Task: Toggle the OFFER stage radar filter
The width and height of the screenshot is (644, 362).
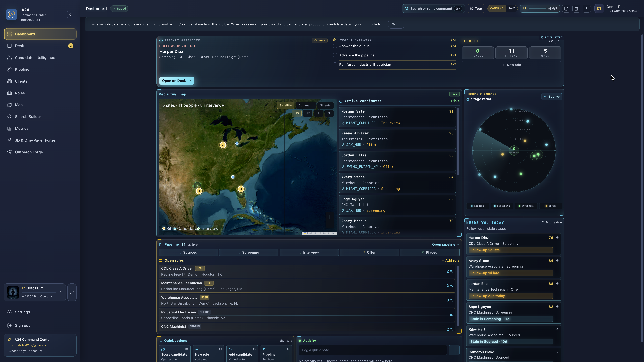Action: tap(550, 206)
